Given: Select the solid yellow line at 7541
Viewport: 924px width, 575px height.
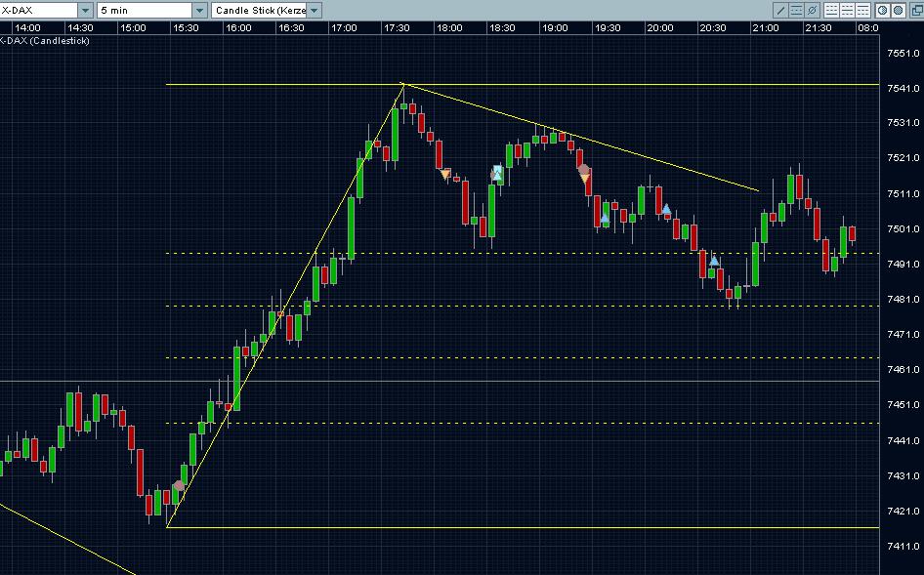Looking at the screenshot, I should point(523,85).
